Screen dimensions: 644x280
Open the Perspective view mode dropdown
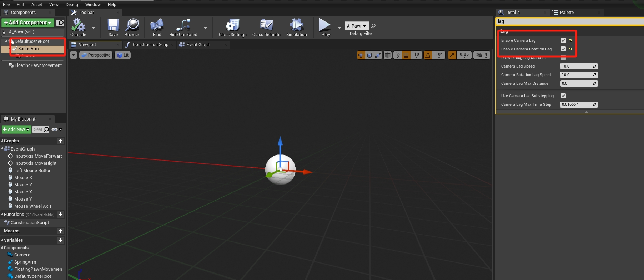(96, 55)
